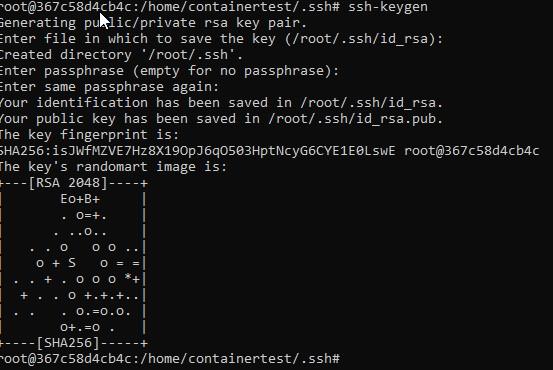Click '/root/.ssh/id_rsa.pub' path text
Viewport: 553px width, 370px height.
point(353,119)
